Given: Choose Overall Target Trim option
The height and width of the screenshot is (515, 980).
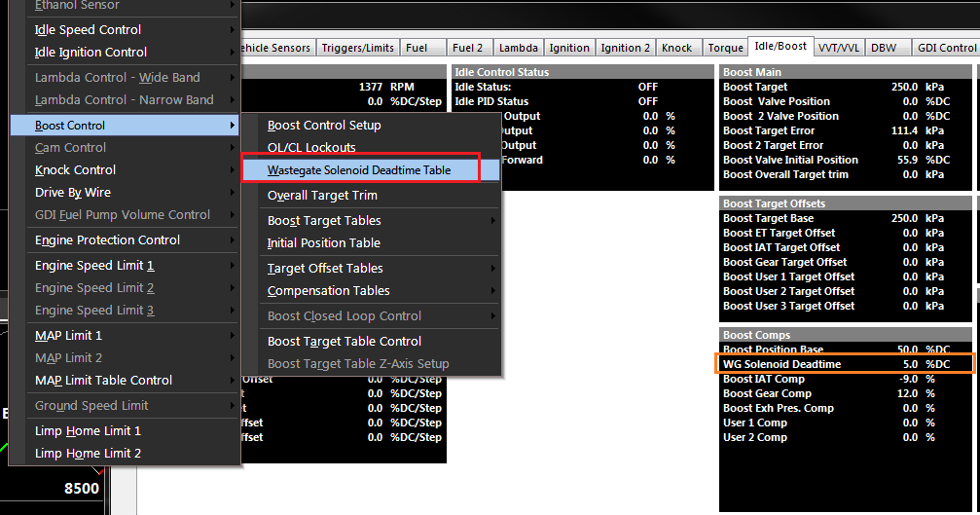Looking at the screenshot, I should (322, 195).
